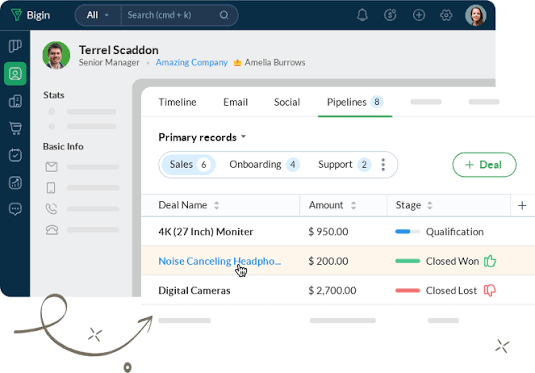Open the Dashboards chart icon in sidebar

click(15, 183)
